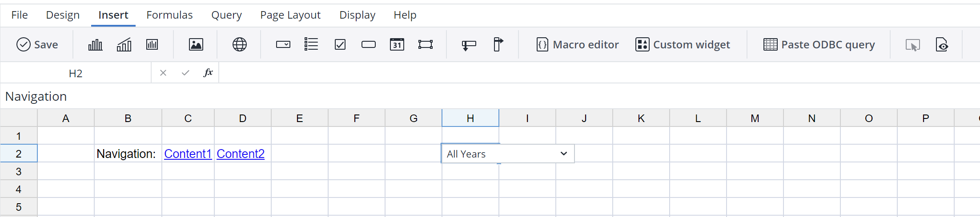Click the globe hyperlink icon
980x217 pixels.
240,45
